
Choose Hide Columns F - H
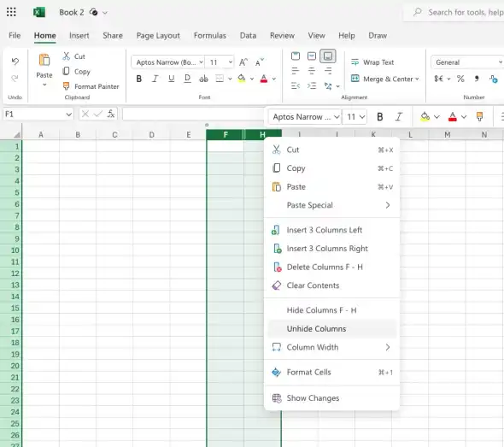(331, 310)
